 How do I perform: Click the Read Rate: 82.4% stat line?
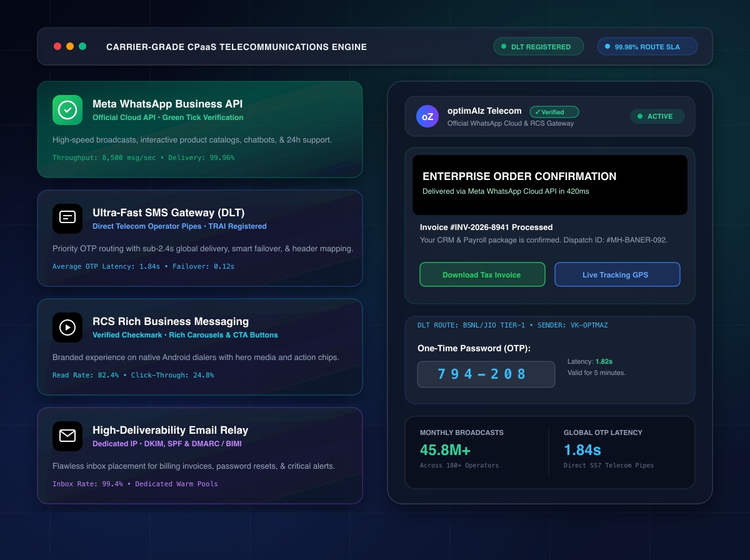[x=133, y=375]
